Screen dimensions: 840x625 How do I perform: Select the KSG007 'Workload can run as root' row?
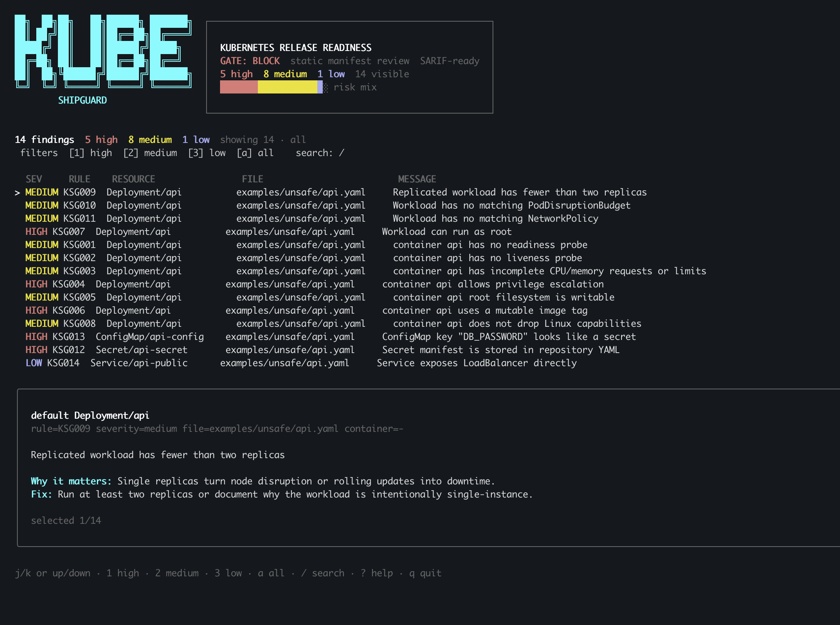[269, 232]
